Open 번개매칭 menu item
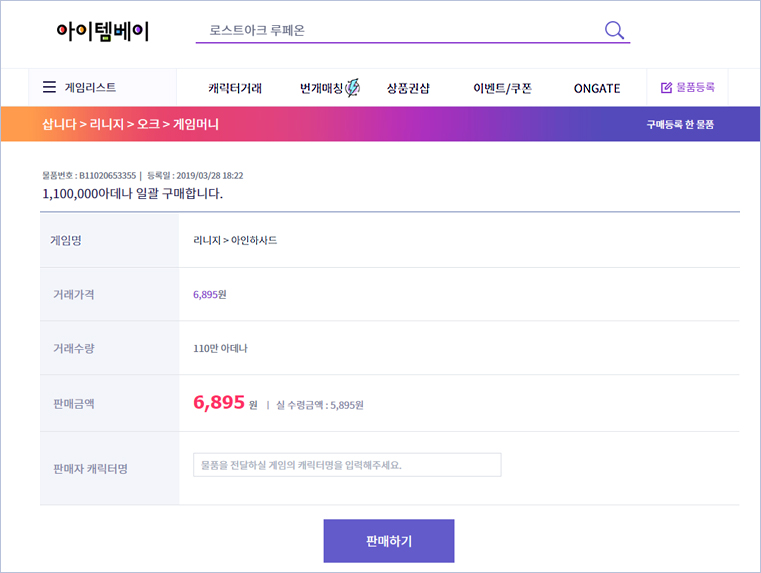 point(321,88)
